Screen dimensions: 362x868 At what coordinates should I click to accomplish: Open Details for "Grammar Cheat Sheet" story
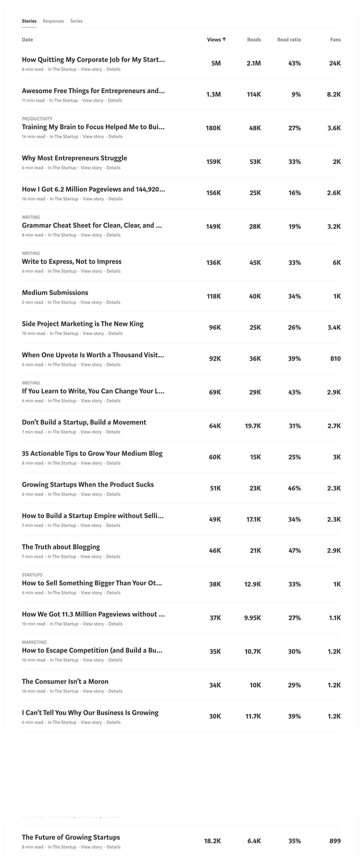pos(113,235)
